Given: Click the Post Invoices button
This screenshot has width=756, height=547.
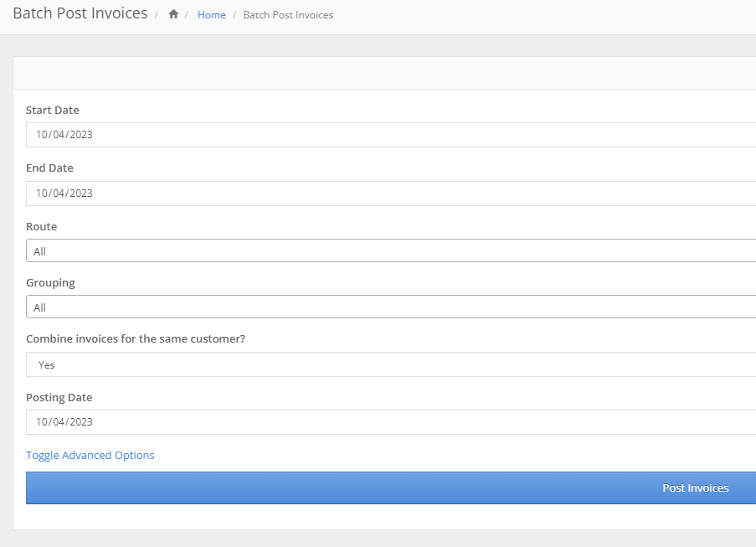Looking at the screenshot, I should click(x=391, y=488).
